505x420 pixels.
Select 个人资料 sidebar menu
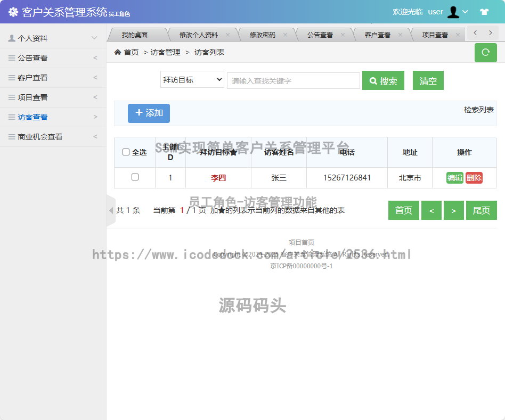pyautogui.click(x=53, y=38)
